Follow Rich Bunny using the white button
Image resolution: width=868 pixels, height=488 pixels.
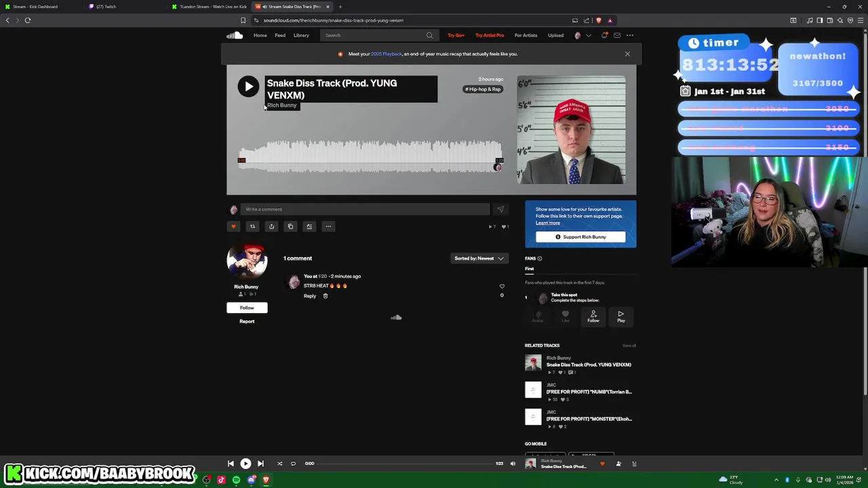(247, 308)
